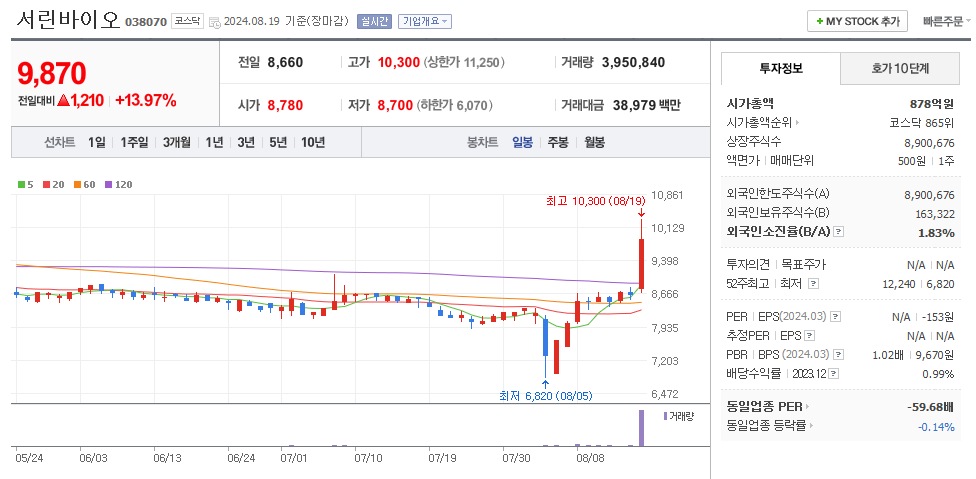Click the large 08/19 volume bar

641,427
